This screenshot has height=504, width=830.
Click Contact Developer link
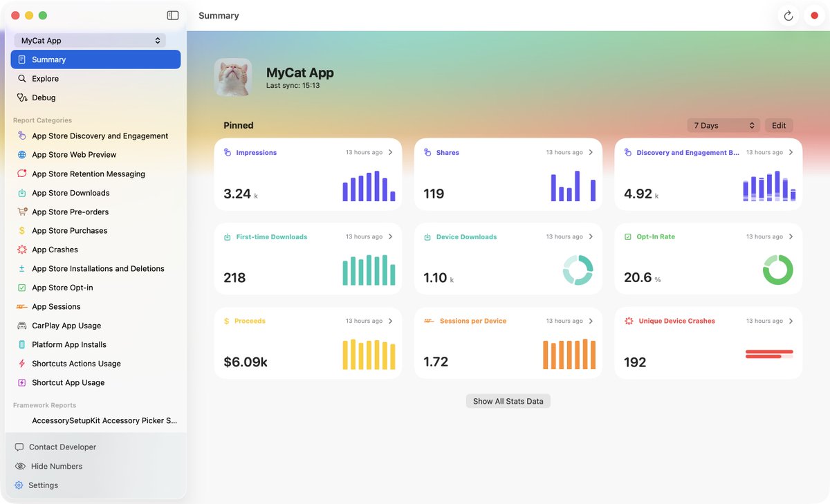62,447
